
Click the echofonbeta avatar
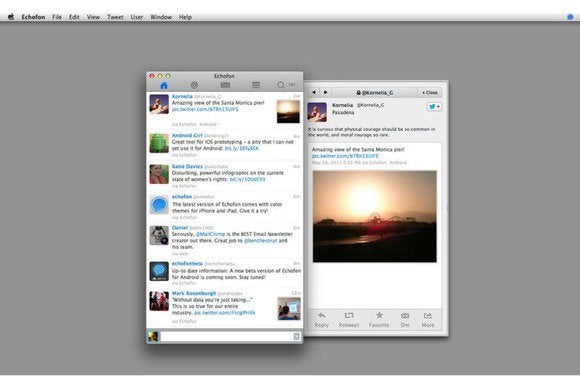159,271
